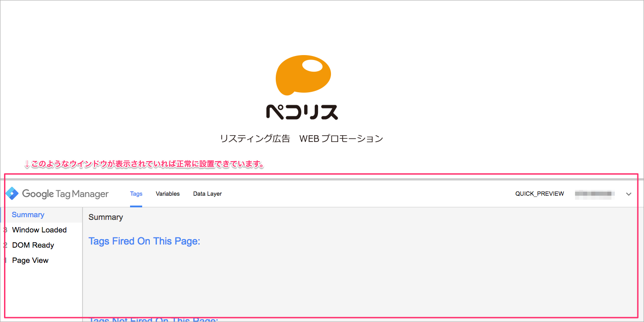Select the DOM Ready event
The width and height of the screenshot is (644, 322).
coord(33,245)
